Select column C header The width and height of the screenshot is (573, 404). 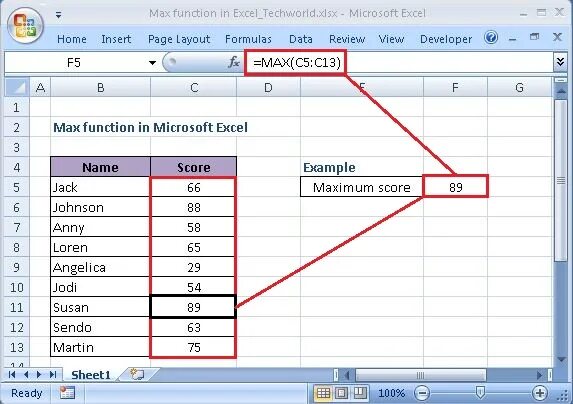tap(194, 87)
